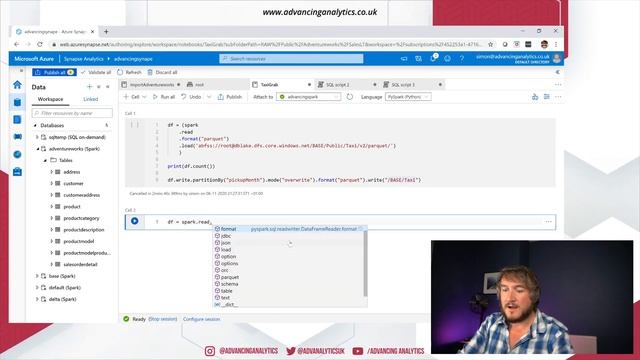Switch to the Linked tab
The width and height of the screenshot is (640, 360).
pyautogui.click(x=91, y=99)
